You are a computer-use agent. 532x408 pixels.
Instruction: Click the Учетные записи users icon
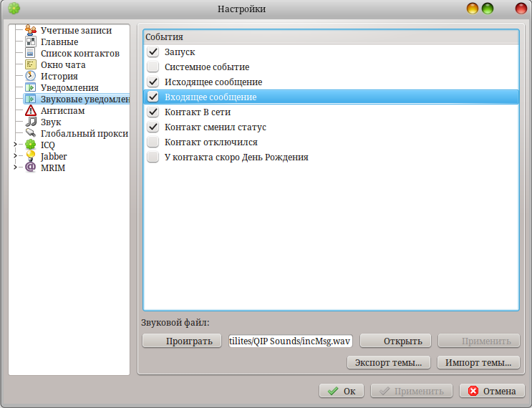(31, 30)
